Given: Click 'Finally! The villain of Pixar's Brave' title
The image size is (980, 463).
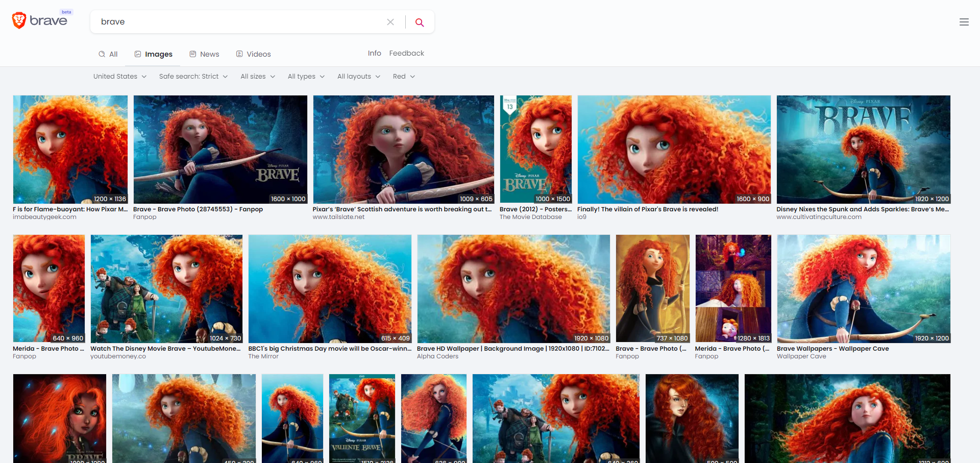Looking at the screenshot, I should pyautogui.click(x=648, y=209).
